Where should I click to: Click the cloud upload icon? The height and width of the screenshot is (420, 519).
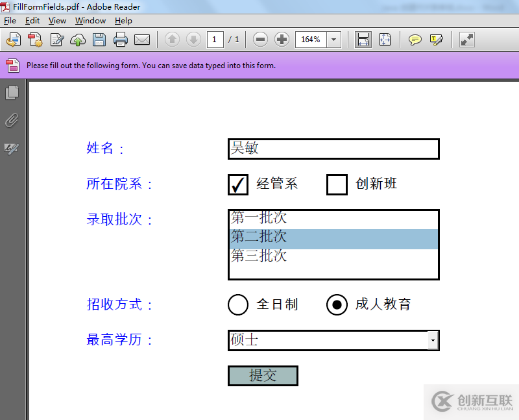[x=78, y=40]
